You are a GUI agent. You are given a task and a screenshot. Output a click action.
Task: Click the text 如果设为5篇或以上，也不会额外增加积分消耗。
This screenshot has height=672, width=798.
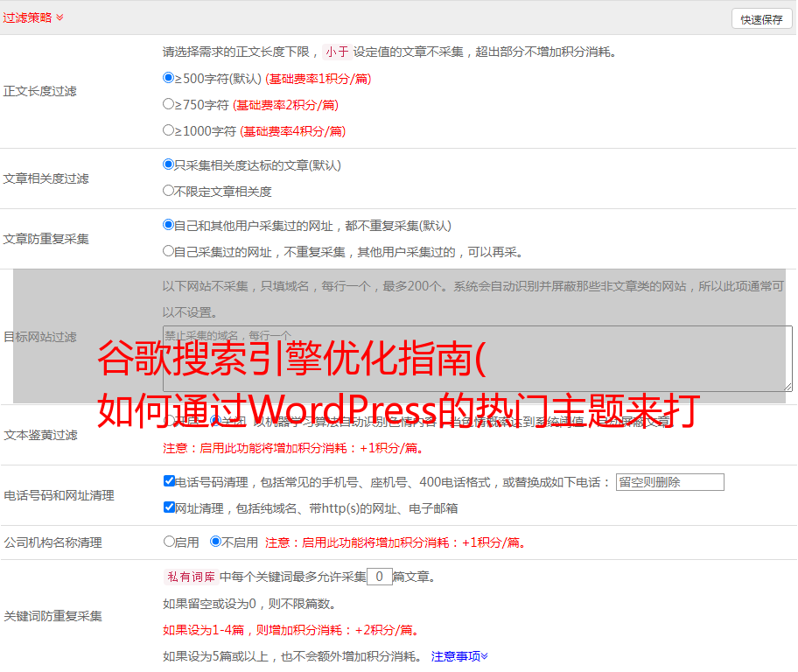[292, 657]
